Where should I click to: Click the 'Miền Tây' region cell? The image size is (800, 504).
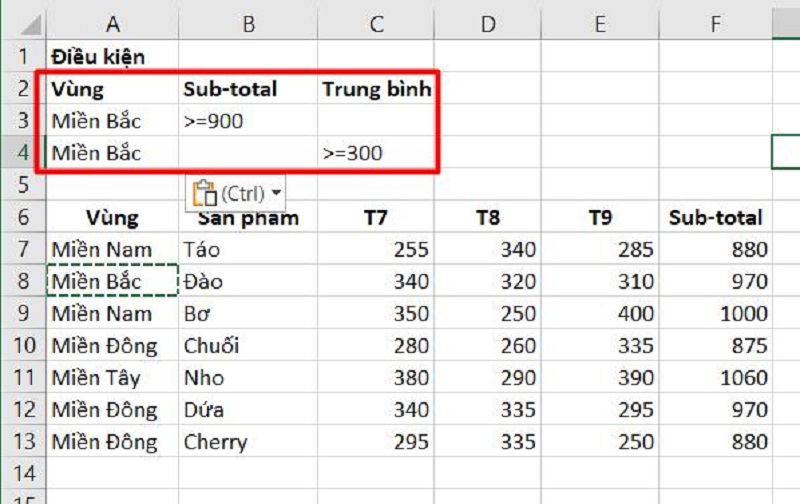112,378
